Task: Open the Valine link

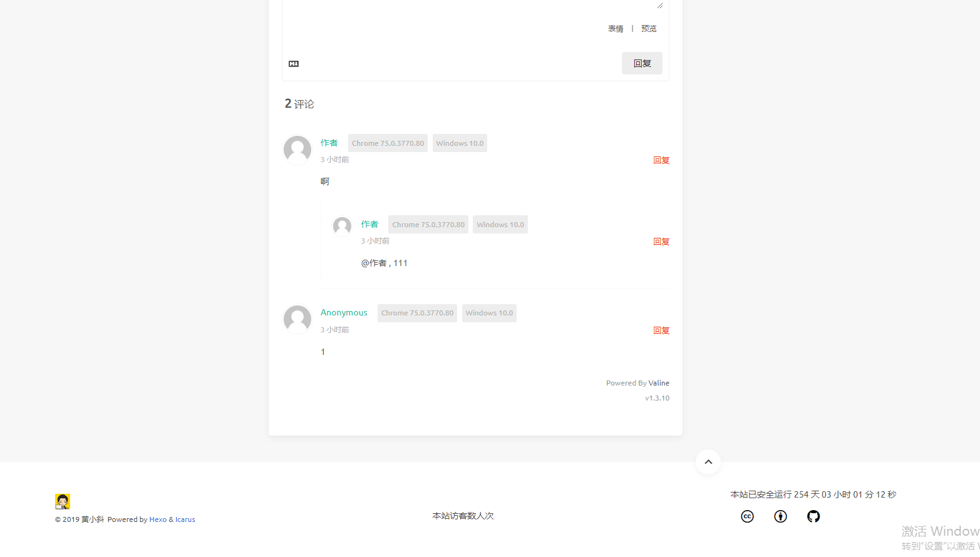Action: point(659,383)
